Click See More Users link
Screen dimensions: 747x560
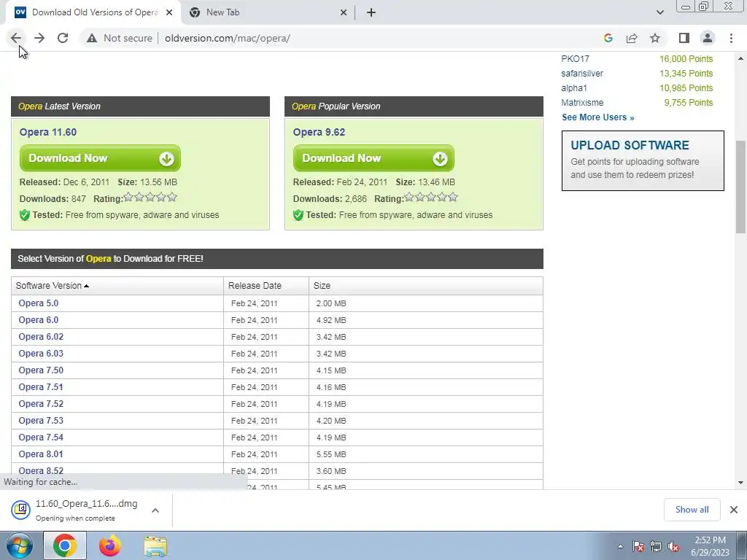598,117
